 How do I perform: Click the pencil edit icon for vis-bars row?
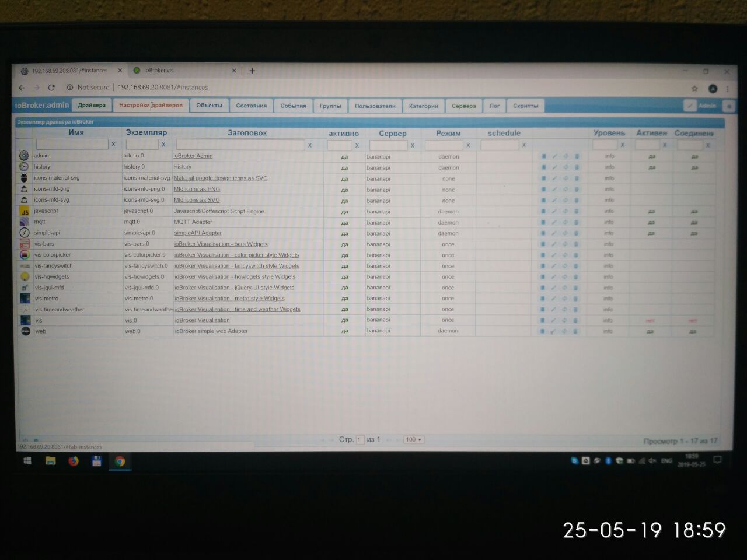coord(554,244)
